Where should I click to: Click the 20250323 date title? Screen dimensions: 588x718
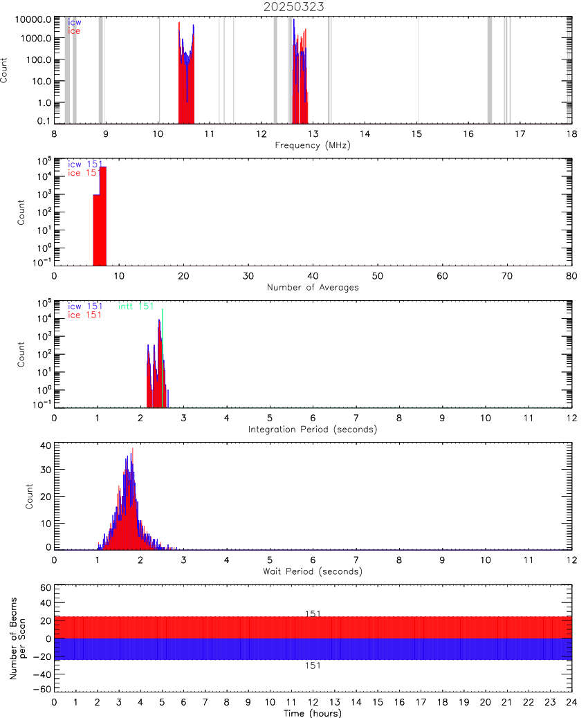point(293,7)
